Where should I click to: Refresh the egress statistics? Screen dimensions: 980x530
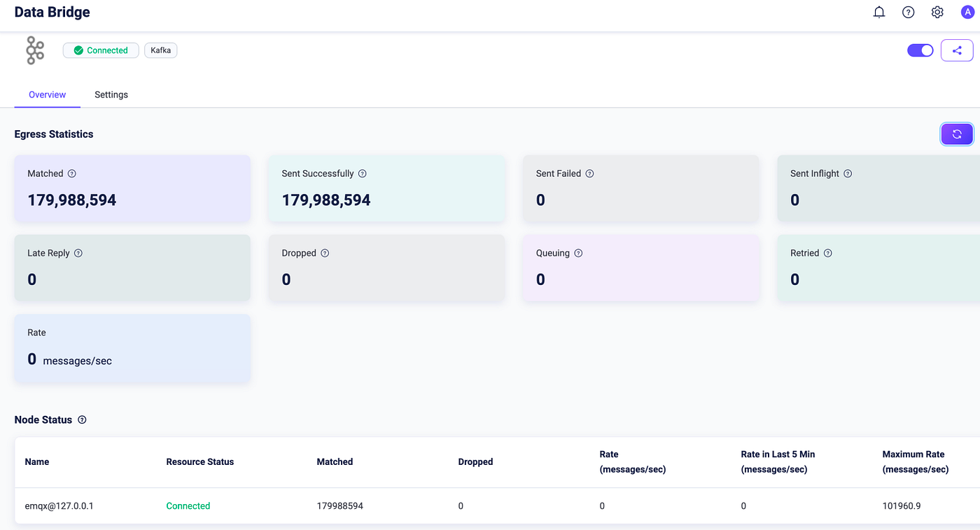(x=957, y=134)
